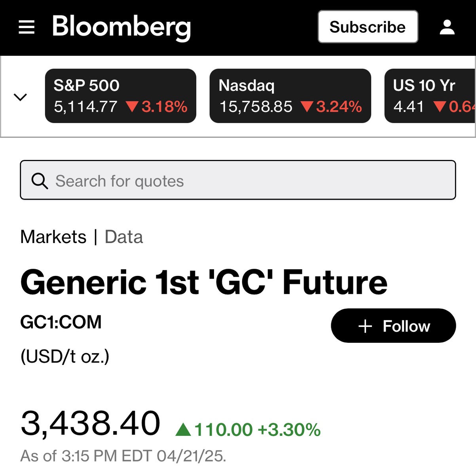Click the plus icon beside Follow
The image size is (476, 475).
[365, 326]
